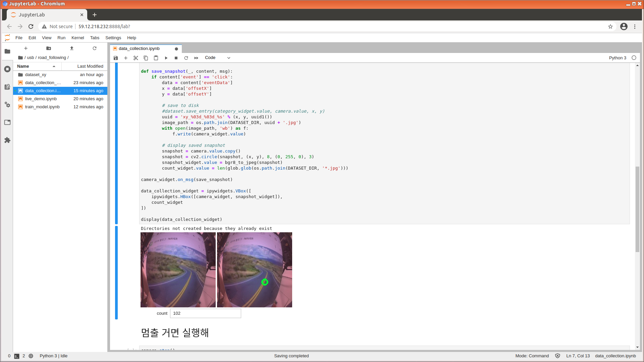Click inside the count field showing 102

(x=205, y=313)
